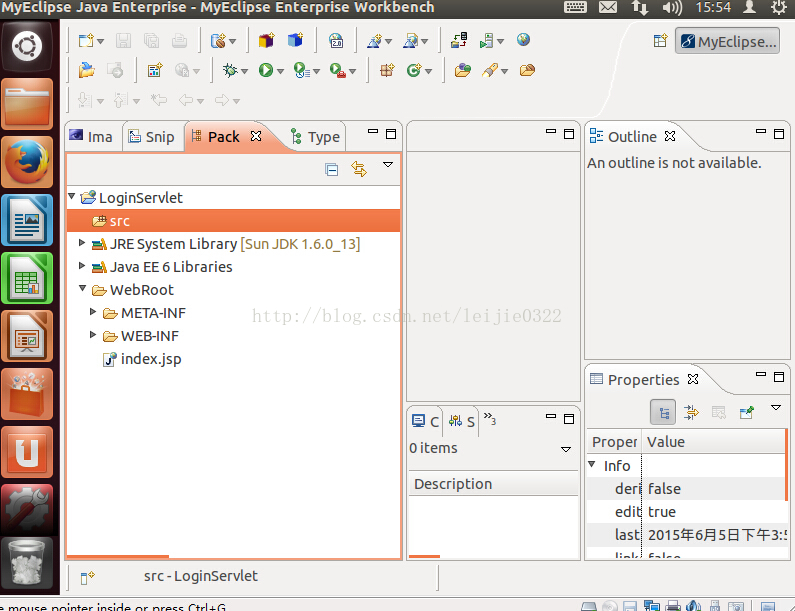The width and height of the screenshot is (795, 611).
Task: Click the MyEclipse perspective button
Action: coord(728,41)
